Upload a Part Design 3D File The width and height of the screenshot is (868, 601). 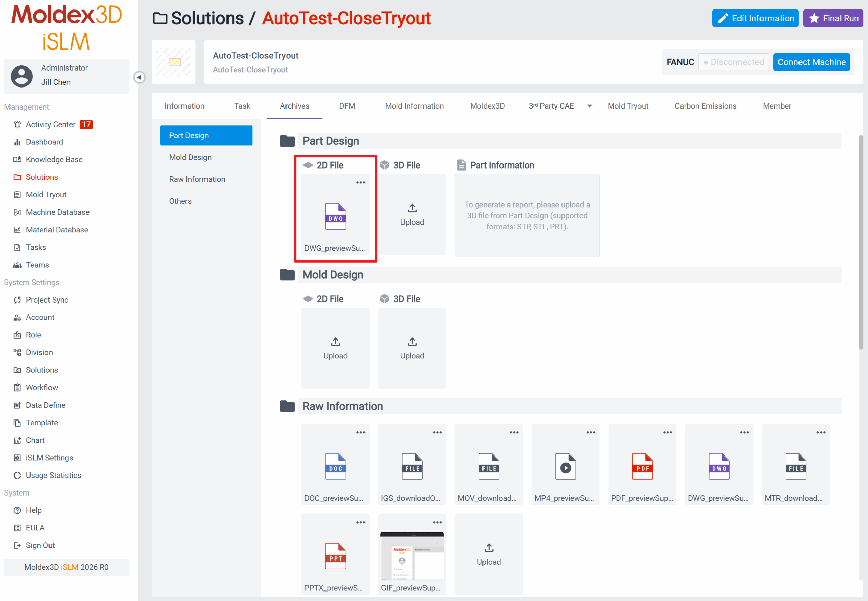pyautogui.click(x=412, y=215)
